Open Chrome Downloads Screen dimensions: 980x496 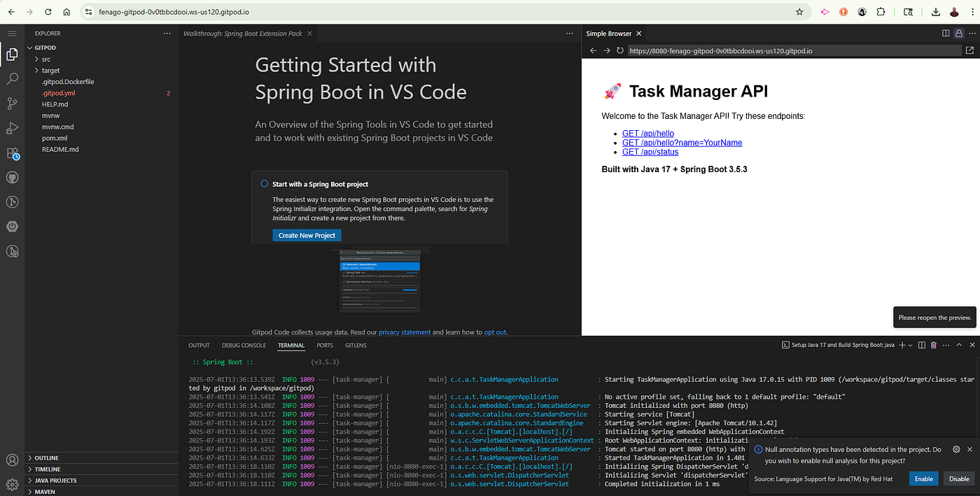(936, 12)
